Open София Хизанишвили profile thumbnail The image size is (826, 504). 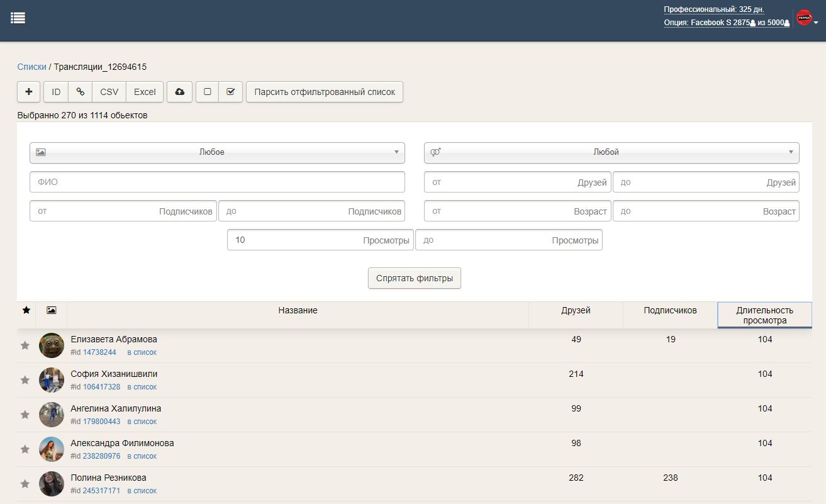coord(52,380)
